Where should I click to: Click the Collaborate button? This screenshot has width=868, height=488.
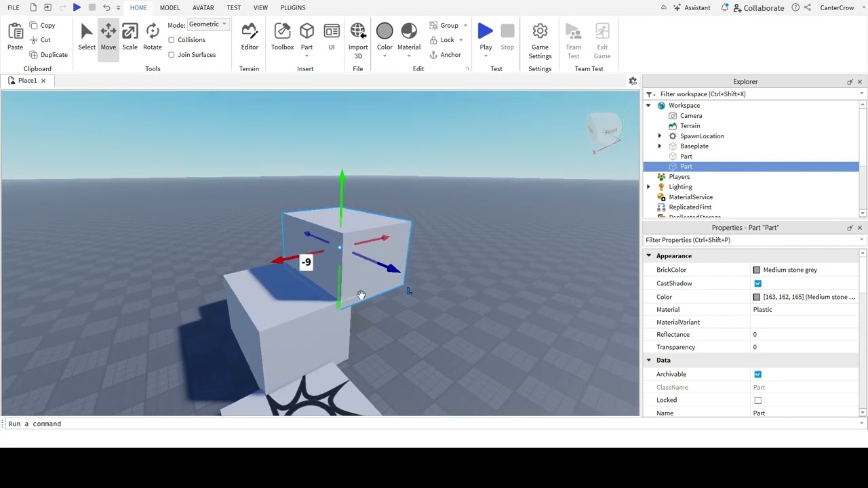pyautogui.click(x=757, y=7)
